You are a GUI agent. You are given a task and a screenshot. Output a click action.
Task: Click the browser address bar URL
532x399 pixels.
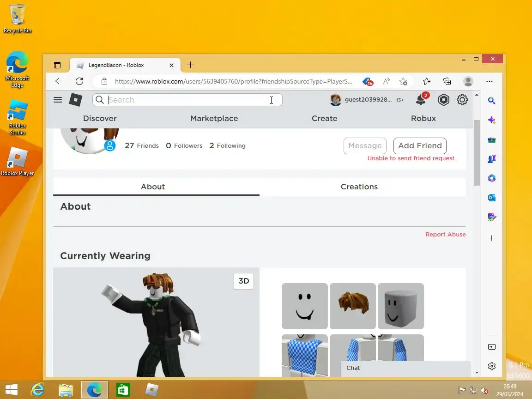click(x=233, y=81)
